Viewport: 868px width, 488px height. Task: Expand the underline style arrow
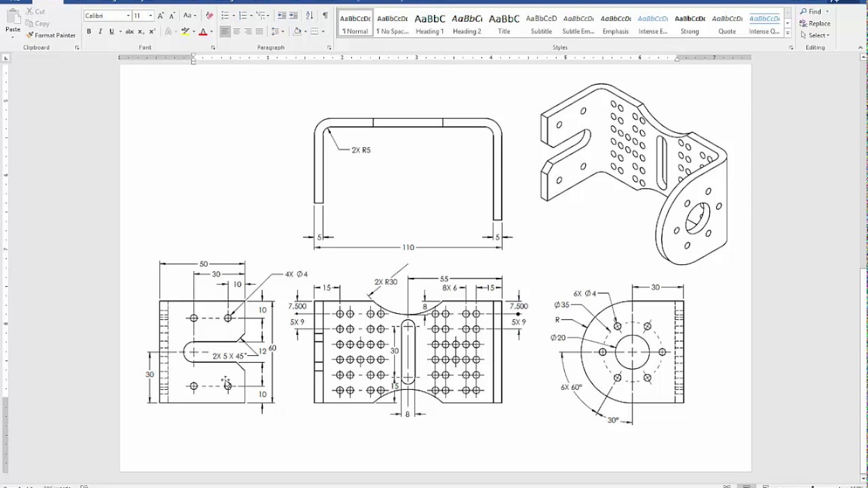click(120, 32)
